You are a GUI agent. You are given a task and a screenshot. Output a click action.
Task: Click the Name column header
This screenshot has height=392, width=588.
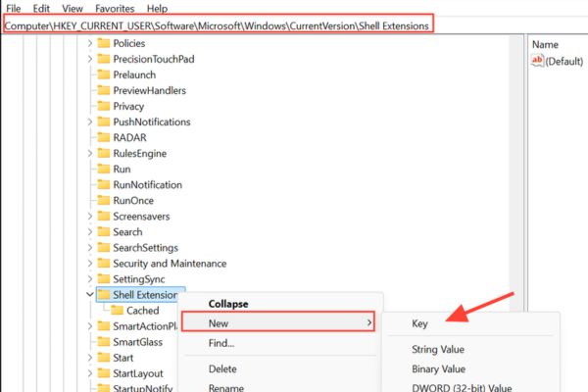(x=547, y=44)
